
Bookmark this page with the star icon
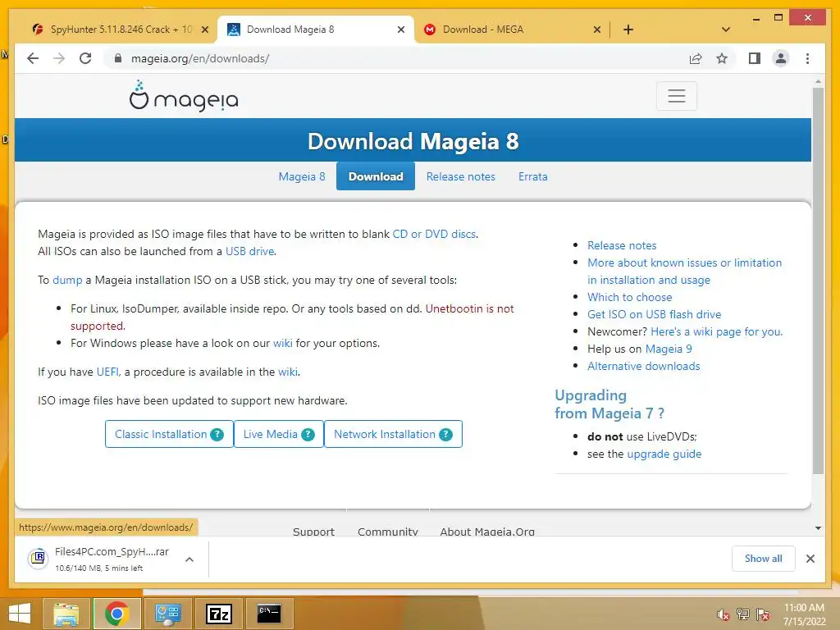tap(722, 58)
